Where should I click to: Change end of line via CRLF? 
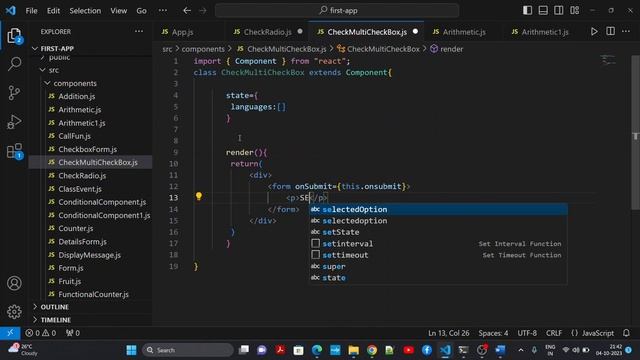[553, 333]
